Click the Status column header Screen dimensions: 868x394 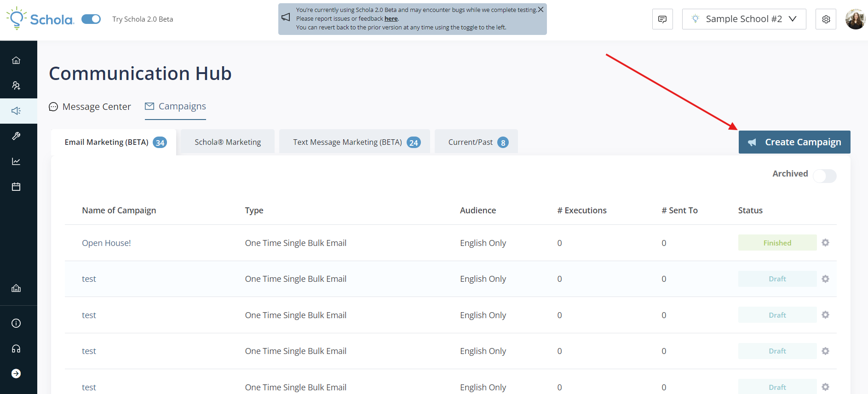point(750,210)
